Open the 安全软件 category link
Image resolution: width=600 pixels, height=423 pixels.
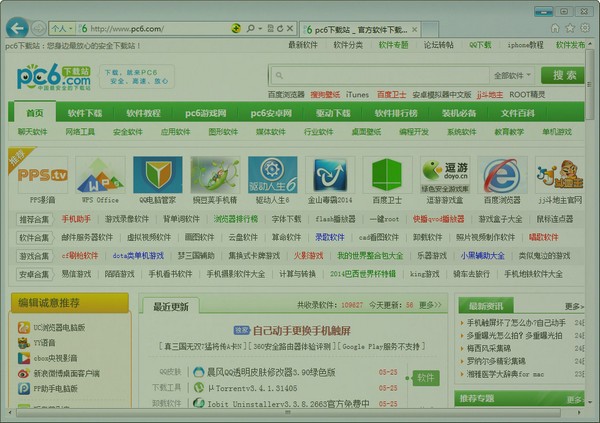pos(128,132)
